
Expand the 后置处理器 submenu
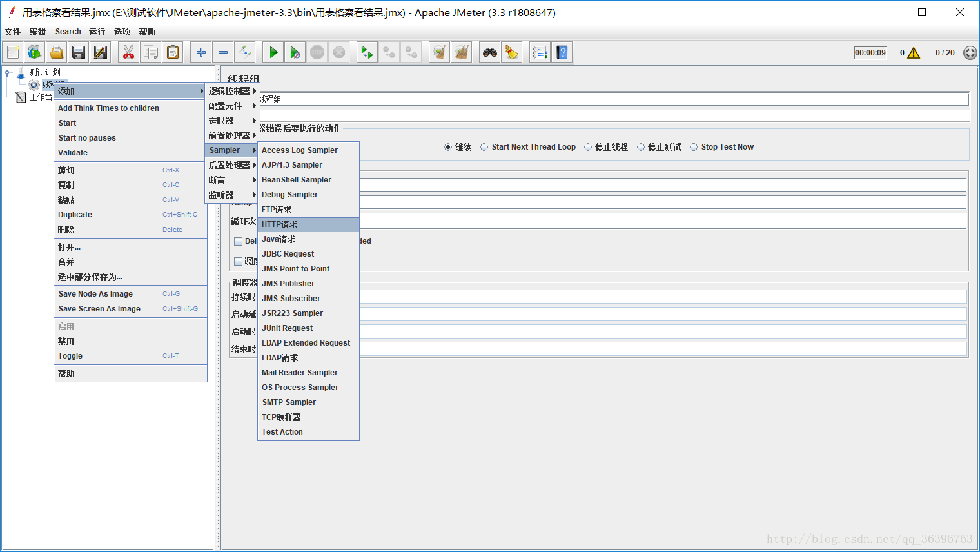232,165
